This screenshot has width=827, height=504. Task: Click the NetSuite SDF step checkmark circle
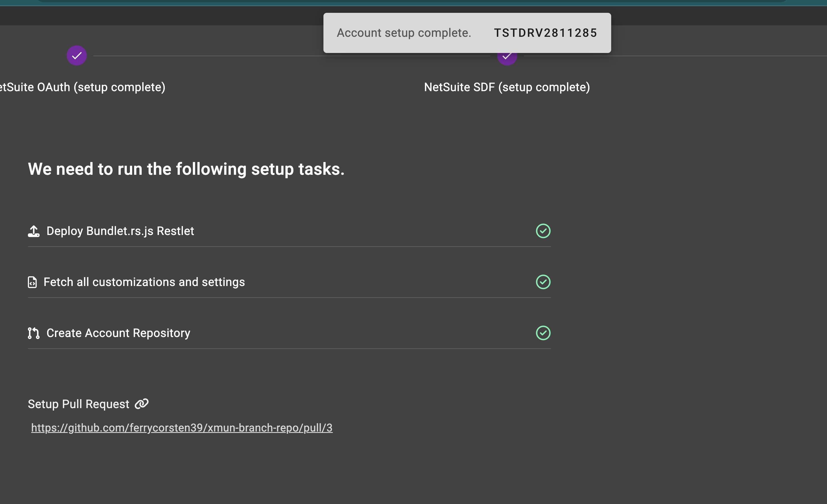(507, 59)
